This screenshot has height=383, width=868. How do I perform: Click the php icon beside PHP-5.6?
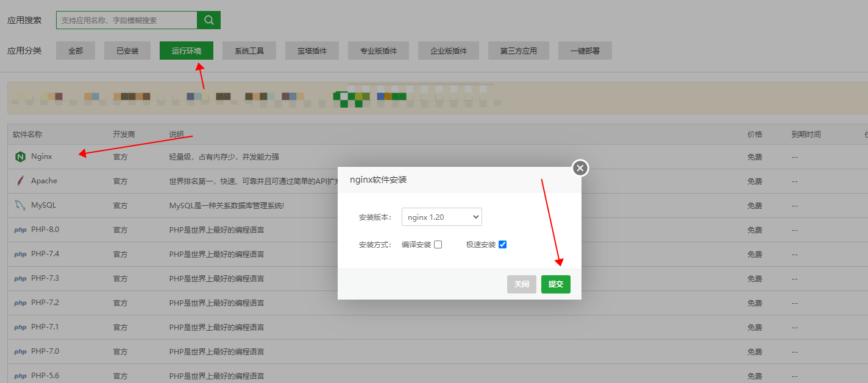[x=20, y=376]
